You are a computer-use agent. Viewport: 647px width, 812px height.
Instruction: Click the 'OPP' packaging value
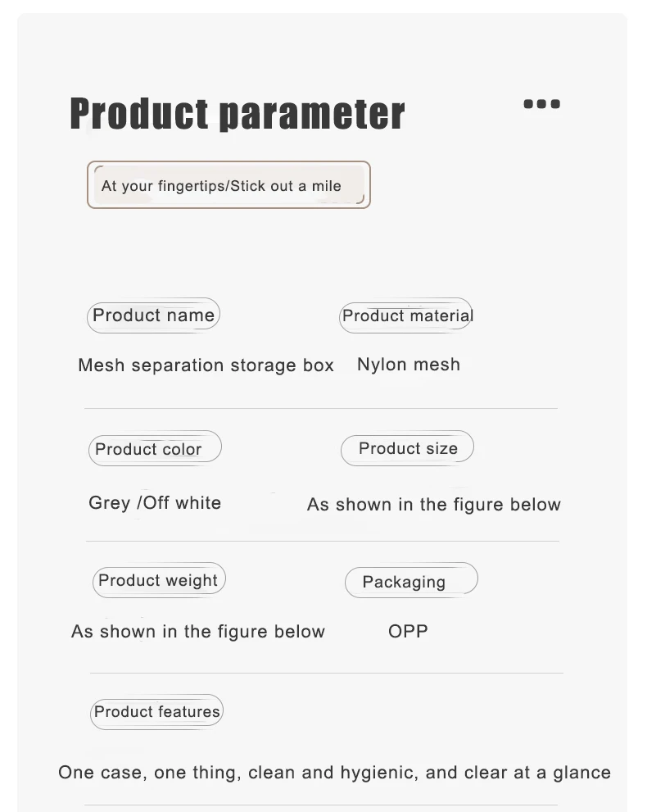(x=408, y=631)
